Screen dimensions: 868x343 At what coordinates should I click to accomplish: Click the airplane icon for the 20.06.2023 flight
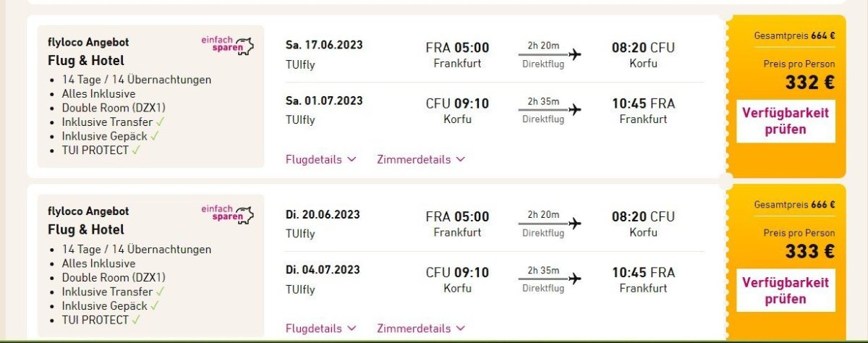pos(575,224)
